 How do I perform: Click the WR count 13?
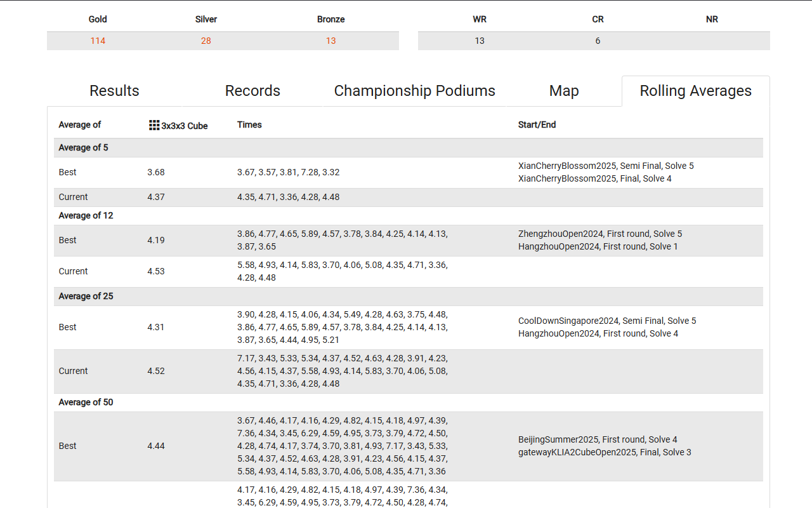click(480, 41)
